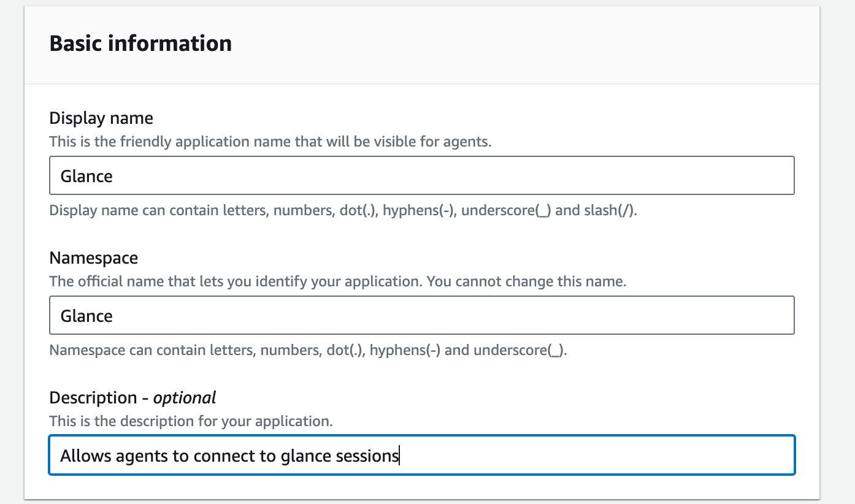Click the "Glance" value in Namespace field
The height and width of the screenshot is (504, 855).
(86, 316)
